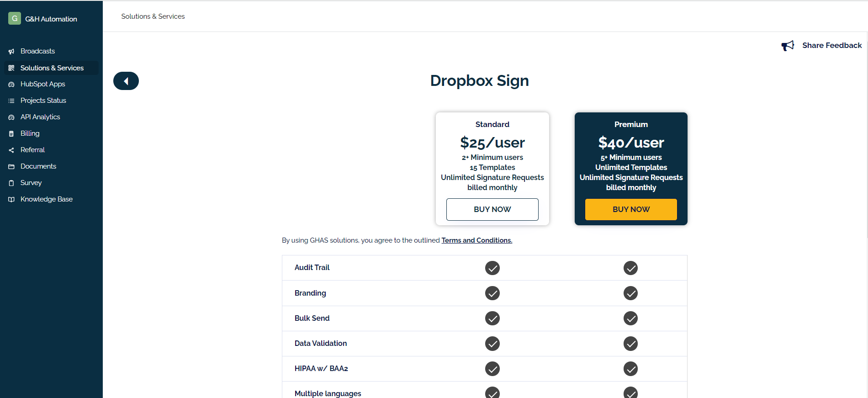Viewport: 868px width, 398px height.
Task: Click the Premium checkmark for Branding
Action: click(x=630, y=293)
